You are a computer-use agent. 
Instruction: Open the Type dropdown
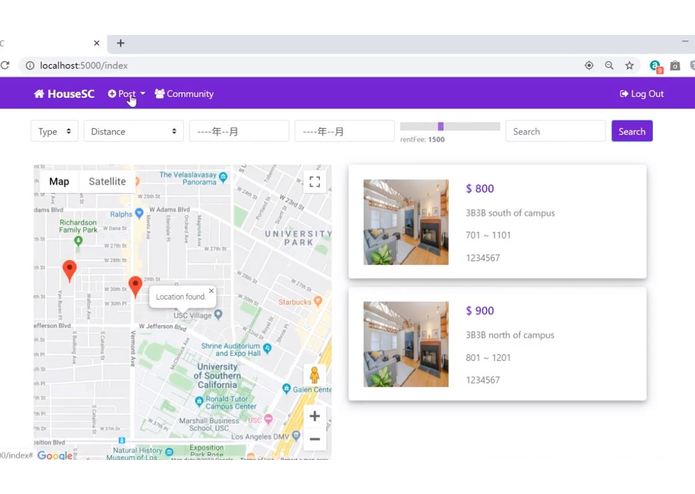[x=55, y=131]
